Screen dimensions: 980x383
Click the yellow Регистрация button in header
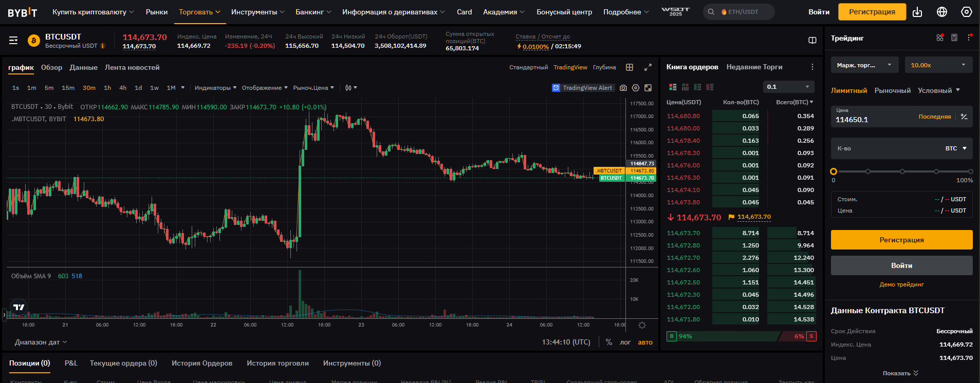coord(872,12)
